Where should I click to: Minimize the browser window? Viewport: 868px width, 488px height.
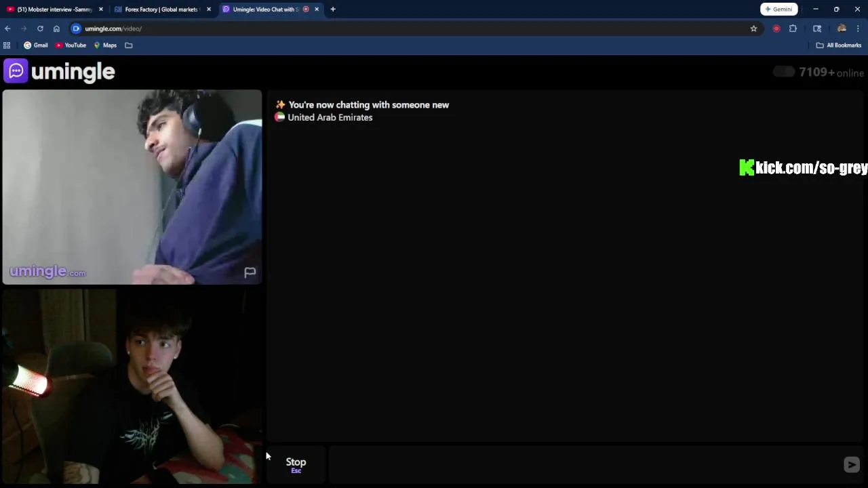(x=816, y=9)
